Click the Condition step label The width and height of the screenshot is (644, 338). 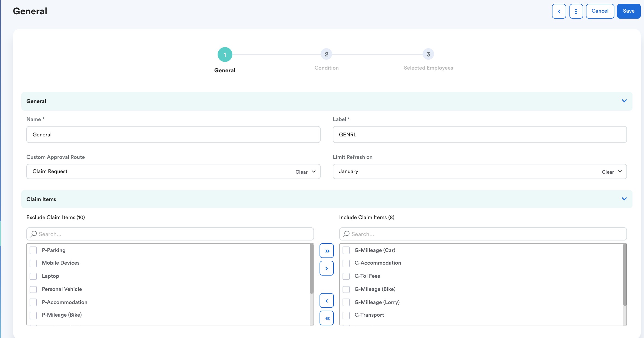[326, 68]
